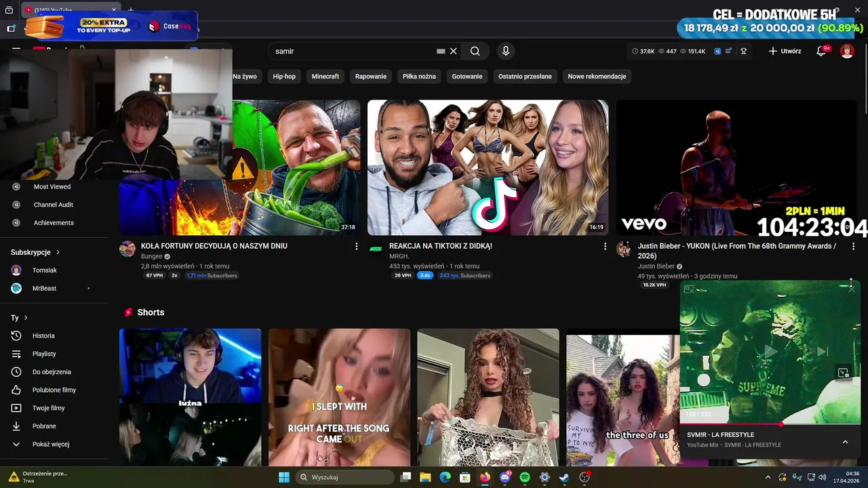Click the search field containing 'samir'

pyautogui.click(x=365, y=51)
